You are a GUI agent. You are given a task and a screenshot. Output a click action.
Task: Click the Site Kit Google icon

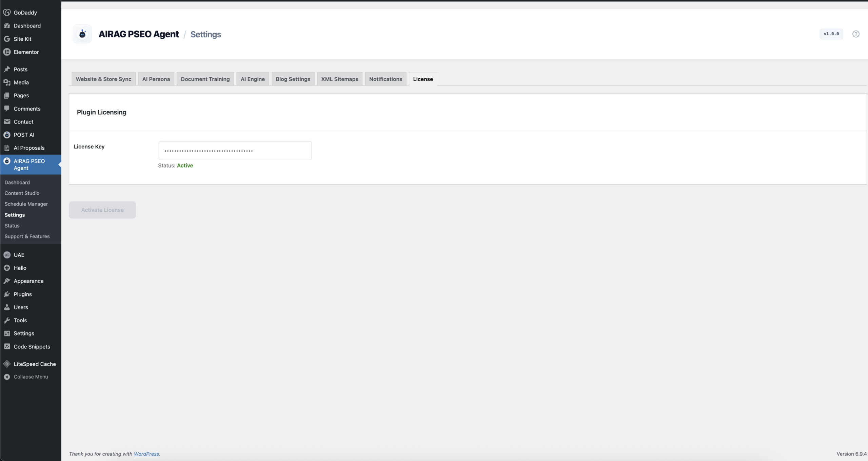(x=7, y=39)
